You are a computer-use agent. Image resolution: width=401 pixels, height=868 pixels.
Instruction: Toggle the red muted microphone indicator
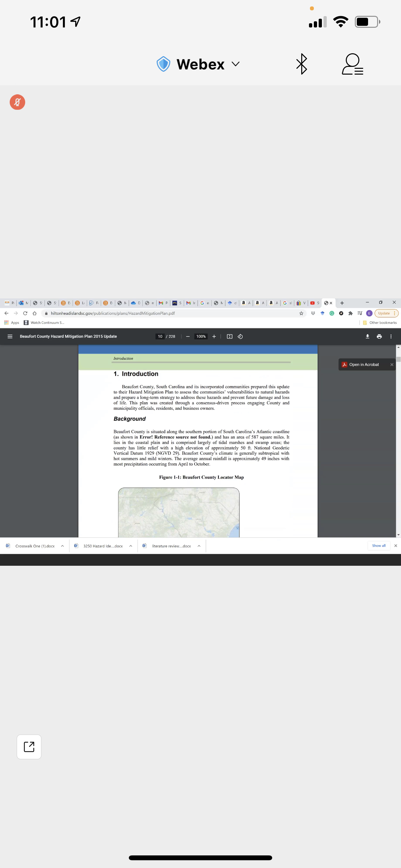tap(17, 102)
